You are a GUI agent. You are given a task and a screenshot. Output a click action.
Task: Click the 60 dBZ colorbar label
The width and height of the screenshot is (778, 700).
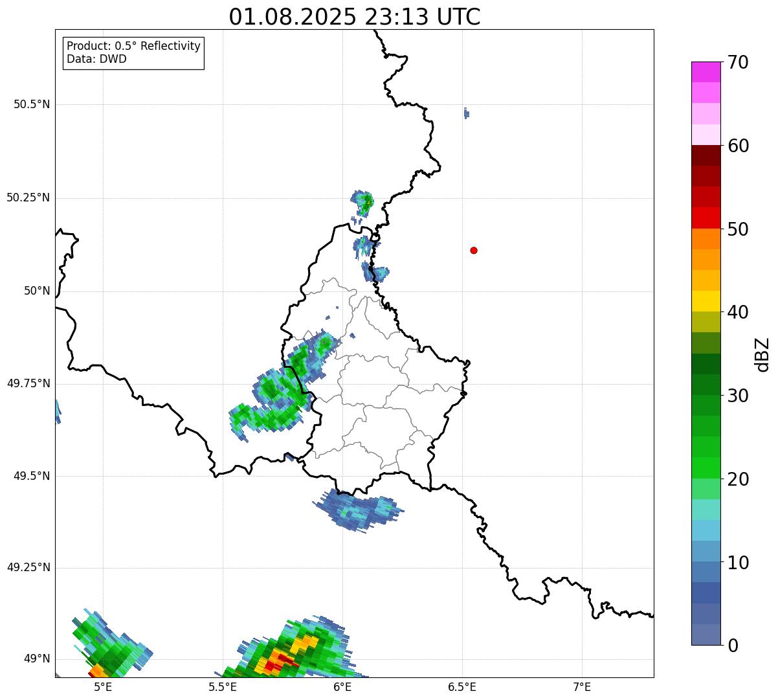(738, 146)
